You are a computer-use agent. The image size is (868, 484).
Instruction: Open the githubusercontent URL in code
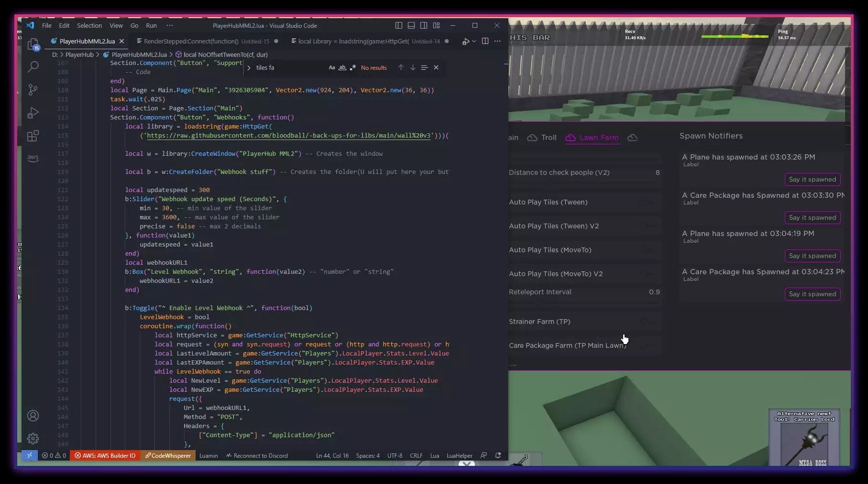click(x=288, y=136)
